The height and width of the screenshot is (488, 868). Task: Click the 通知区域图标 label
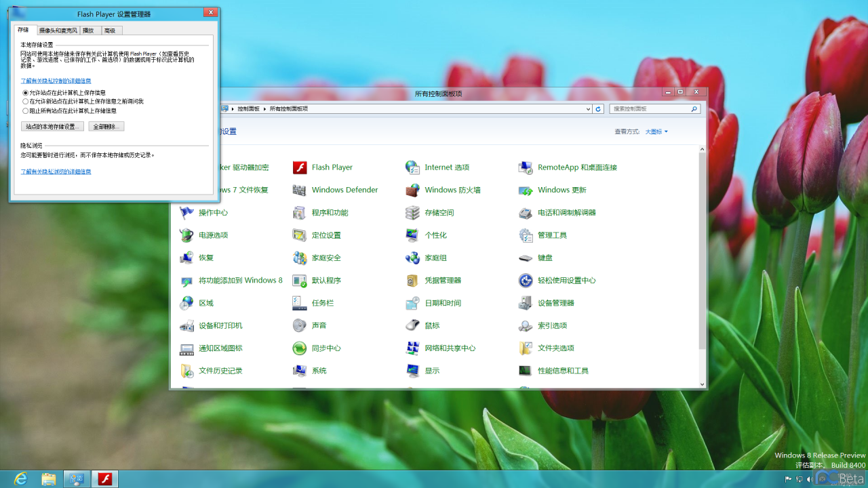tap(220, 348)
